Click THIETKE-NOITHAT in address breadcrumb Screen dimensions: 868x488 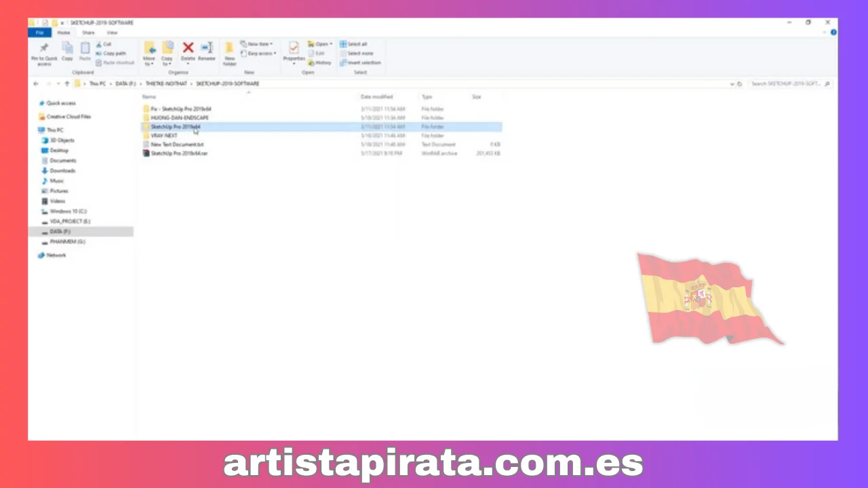pos(167,83)
